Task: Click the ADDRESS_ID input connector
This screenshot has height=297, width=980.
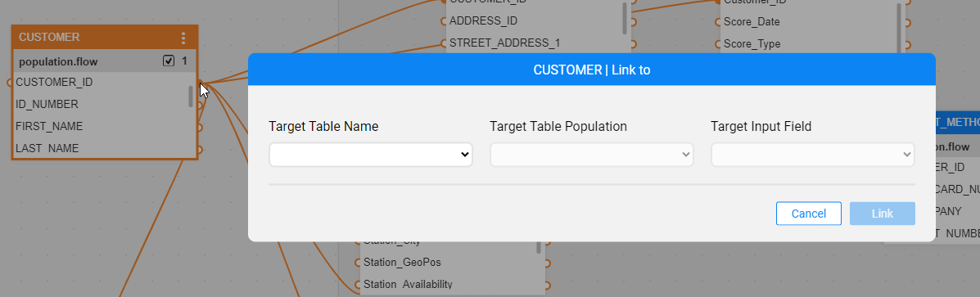Action: coord(443,21)
